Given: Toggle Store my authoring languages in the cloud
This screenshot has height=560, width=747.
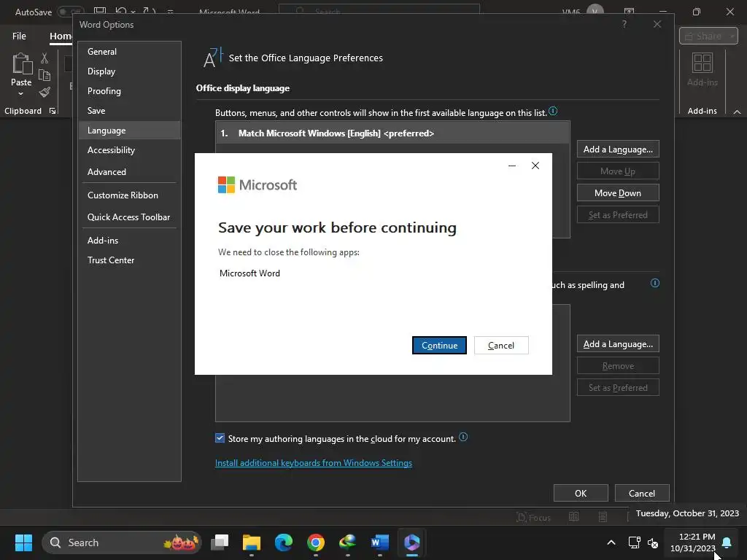Looking at the screenshot, I should (220, 438).
